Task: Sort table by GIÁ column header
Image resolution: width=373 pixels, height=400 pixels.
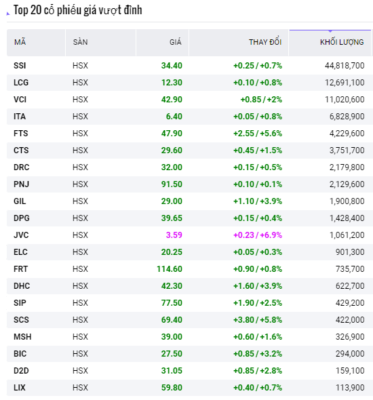Action: (175, 42)
